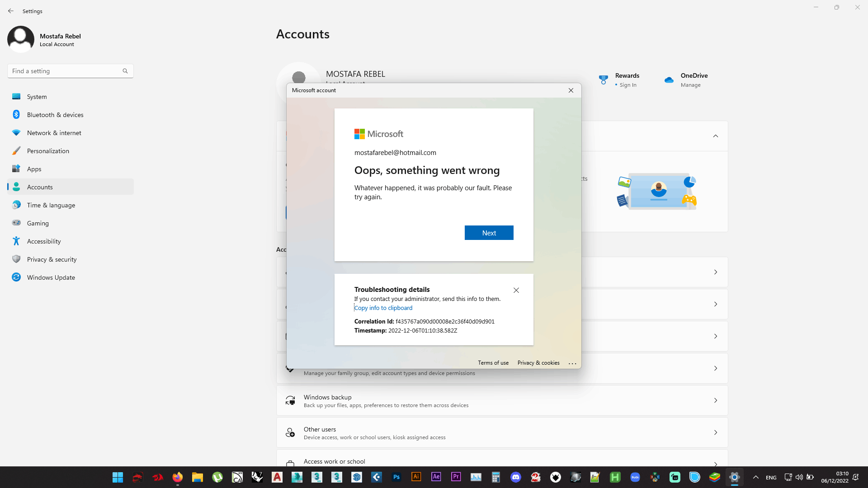Select Time & language in sidebar
The image size is (868, 488).
coord(71,205)
